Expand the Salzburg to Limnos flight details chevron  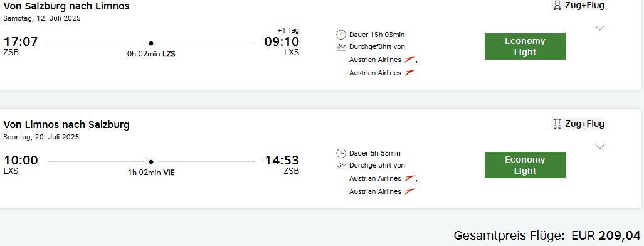(x=599, y=28)
